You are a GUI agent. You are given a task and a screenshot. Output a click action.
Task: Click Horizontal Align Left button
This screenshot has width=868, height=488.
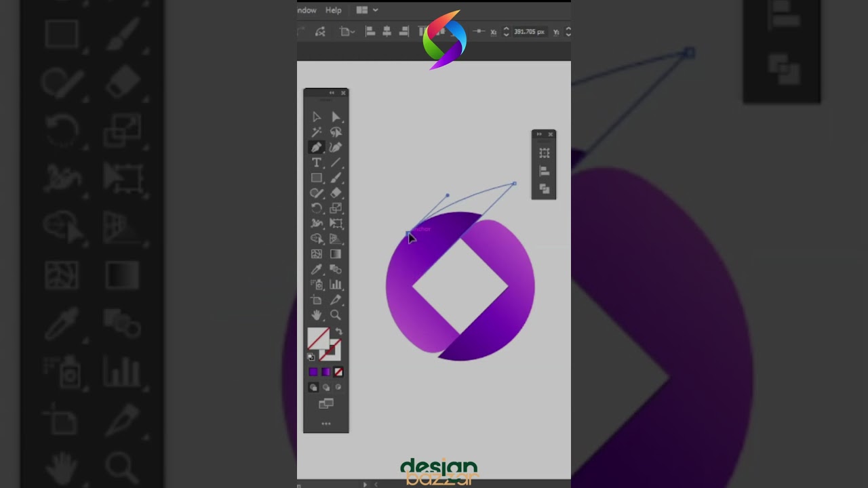coord(370,32)
